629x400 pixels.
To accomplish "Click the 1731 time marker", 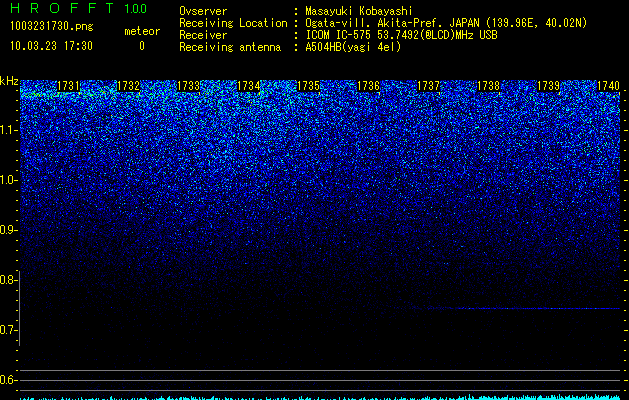I will [69, 86].
